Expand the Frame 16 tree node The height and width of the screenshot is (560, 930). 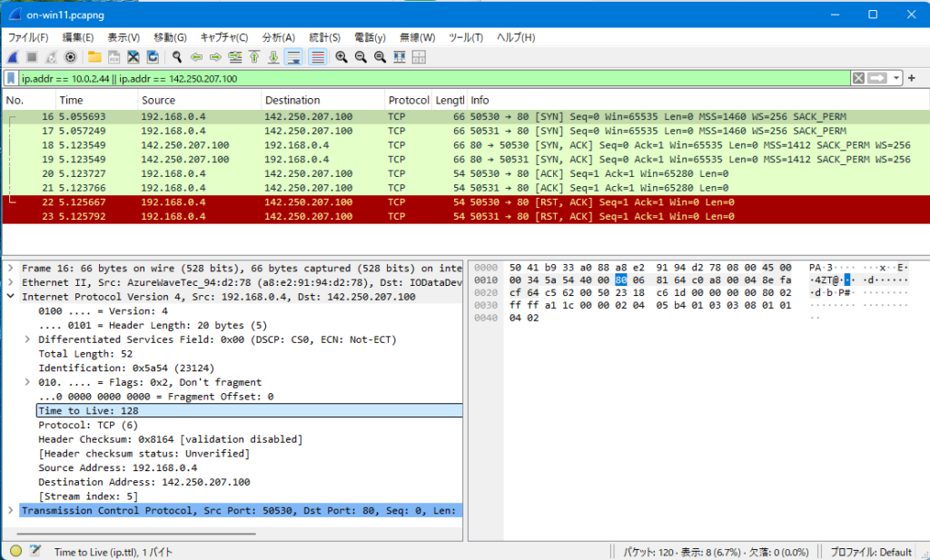(10, 269)
